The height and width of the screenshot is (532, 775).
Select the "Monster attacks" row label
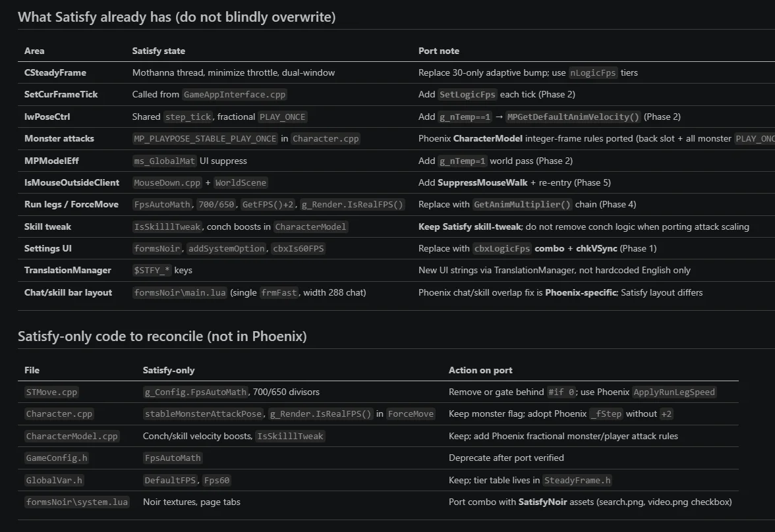click(59, 138)
